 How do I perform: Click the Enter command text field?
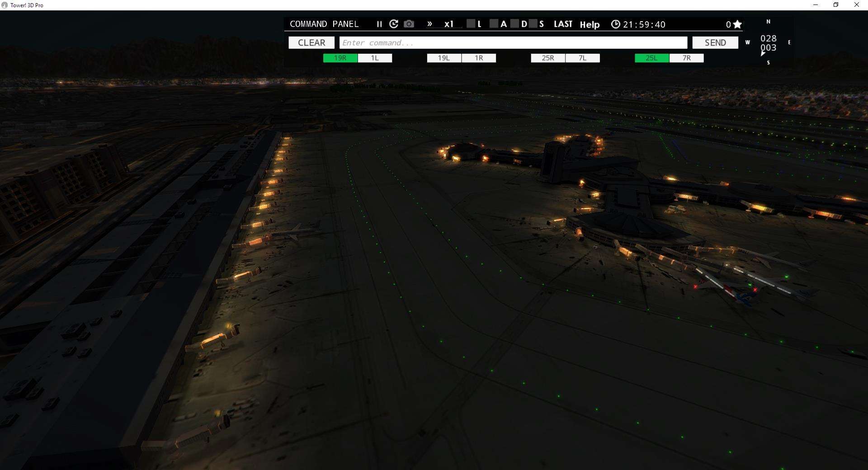pos(513,42)
